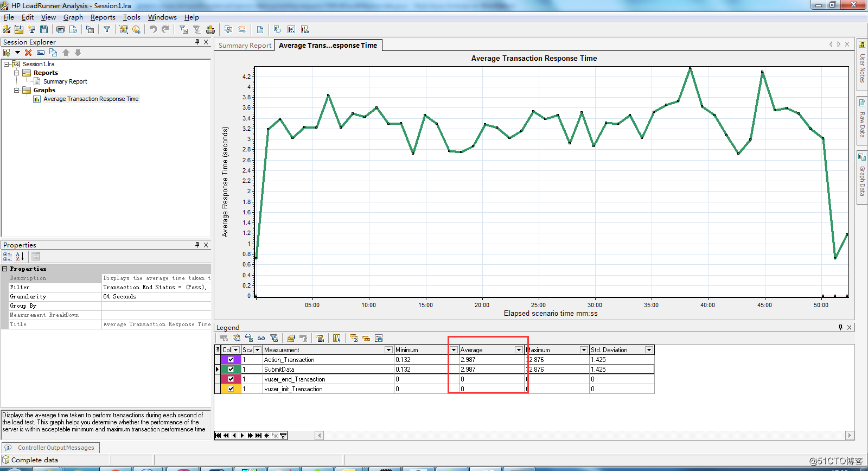Open the Std. Deviation column dropdown

point(649,350)
